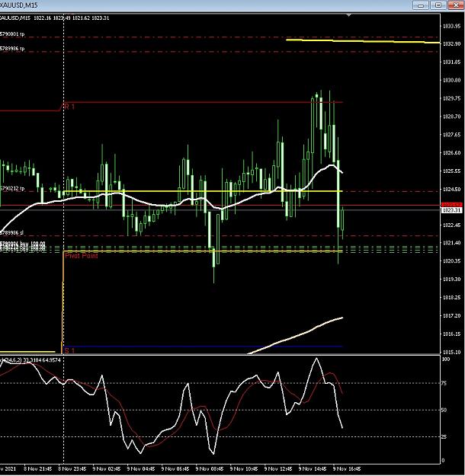
Task: Click the Pivot Point label
Action: click(82, 256)
